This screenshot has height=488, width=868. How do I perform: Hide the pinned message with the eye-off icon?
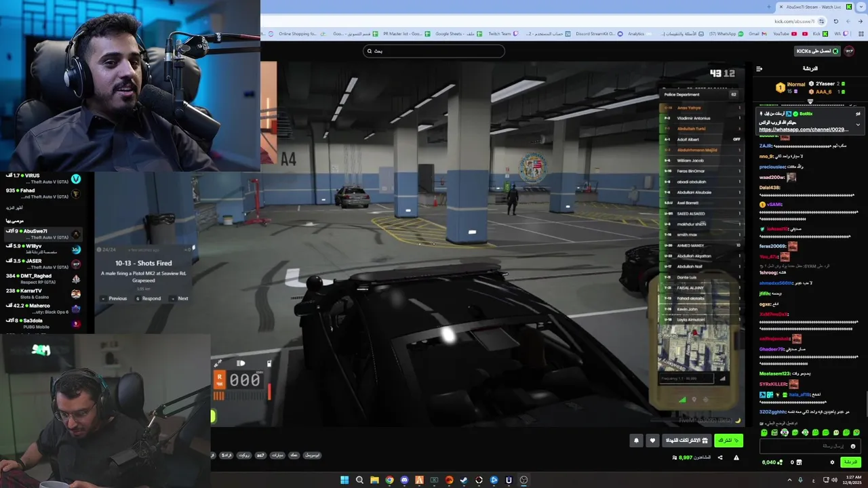coord(858,114)
